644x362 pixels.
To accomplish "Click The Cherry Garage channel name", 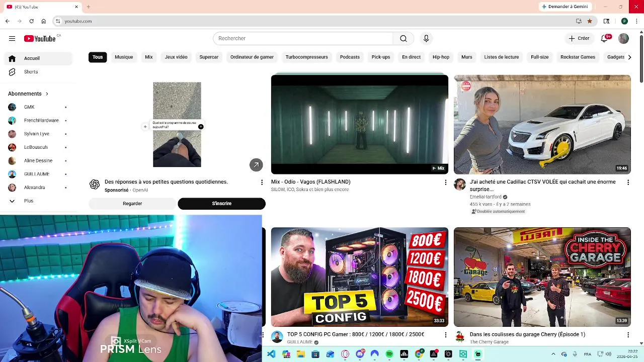I will (489, 342).
